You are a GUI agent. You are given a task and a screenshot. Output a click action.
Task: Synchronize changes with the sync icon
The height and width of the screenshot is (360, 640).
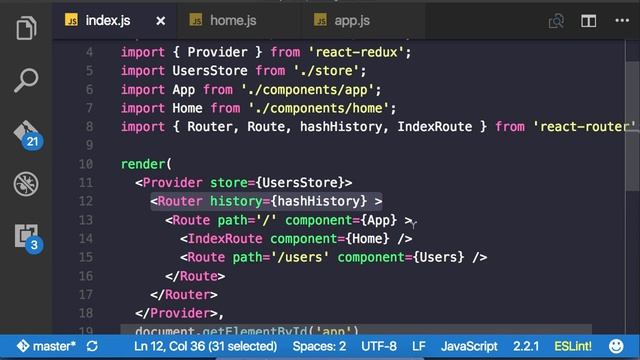click(92, 346)
